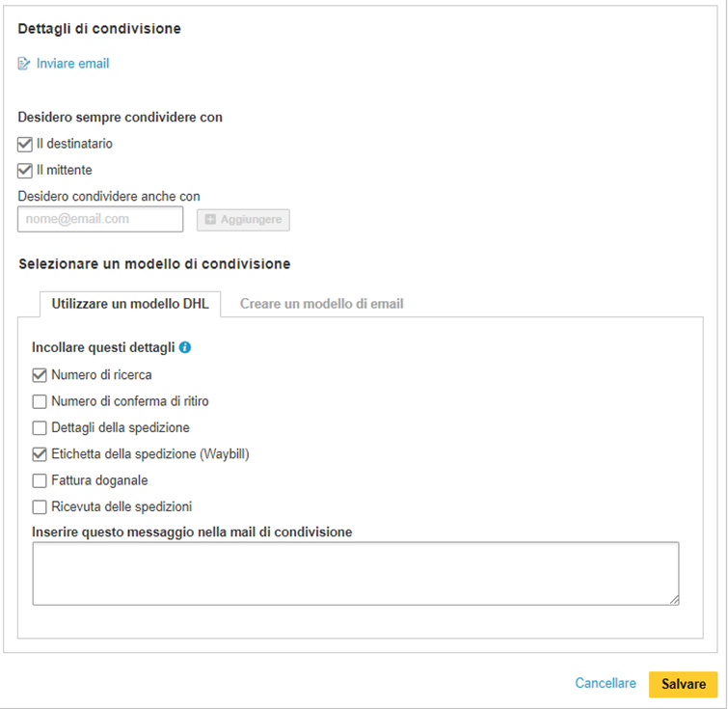Check Dettagli della spedizione box

[40, 428]
